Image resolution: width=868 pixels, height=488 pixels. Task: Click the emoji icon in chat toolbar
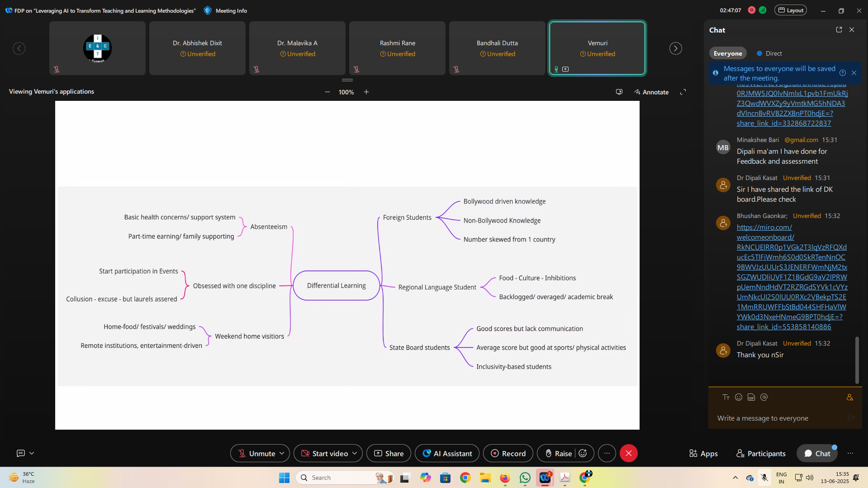(x=739, y=397)
